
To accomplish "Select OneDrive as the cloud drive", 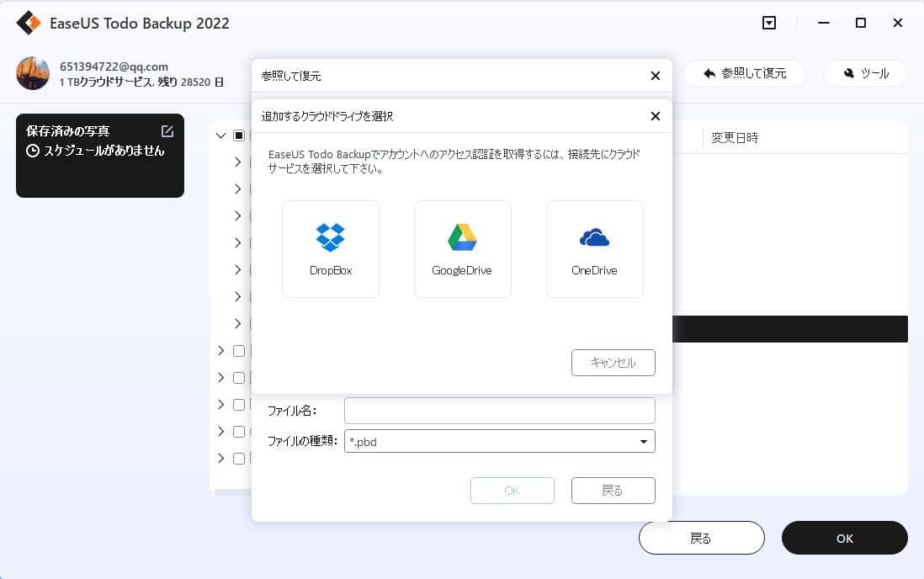I will 594,248.
